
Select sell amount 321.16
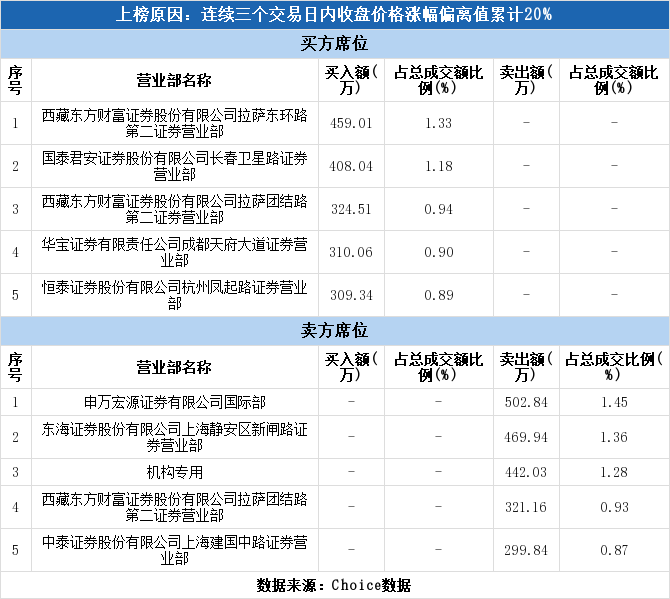526,508
